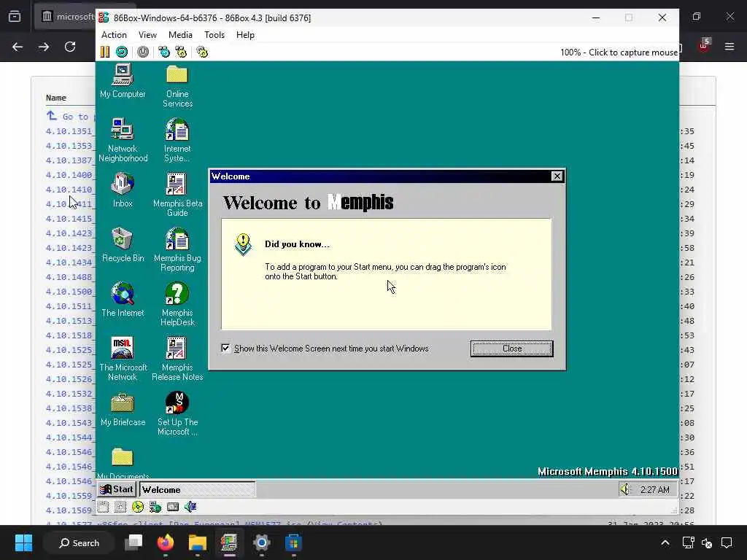
Task: Click first floppy drive status icon
Action: (103, 507)
